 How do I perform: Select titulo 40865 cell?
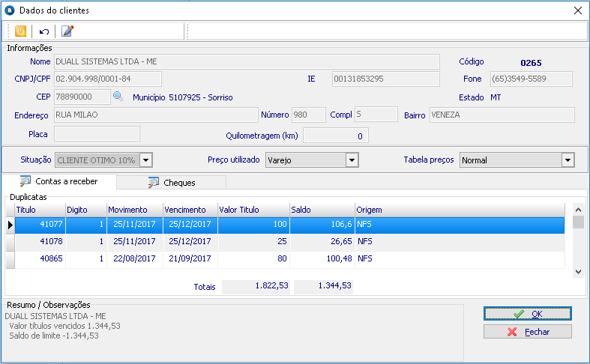(40, 259)
